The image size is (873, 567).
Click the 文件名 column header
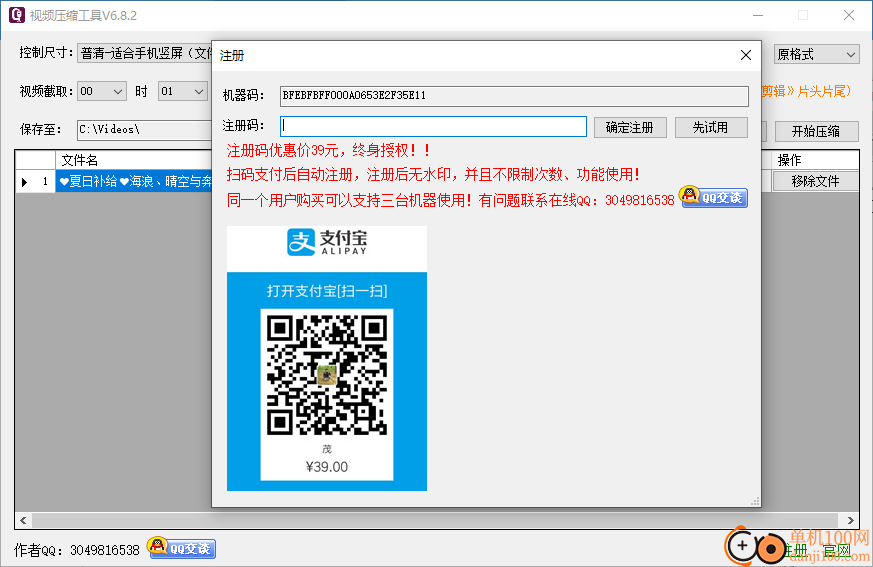point(134,160)
